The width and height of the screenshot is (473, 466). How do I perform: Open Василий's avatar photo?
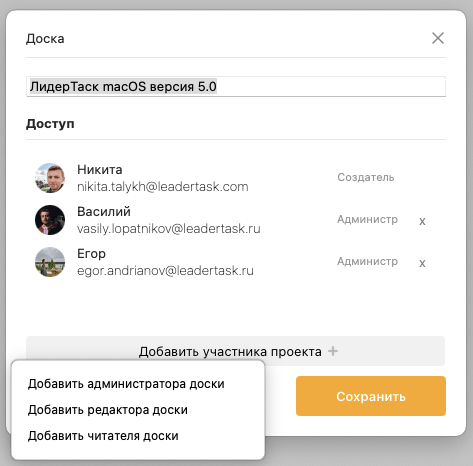[x=50, y=220]
